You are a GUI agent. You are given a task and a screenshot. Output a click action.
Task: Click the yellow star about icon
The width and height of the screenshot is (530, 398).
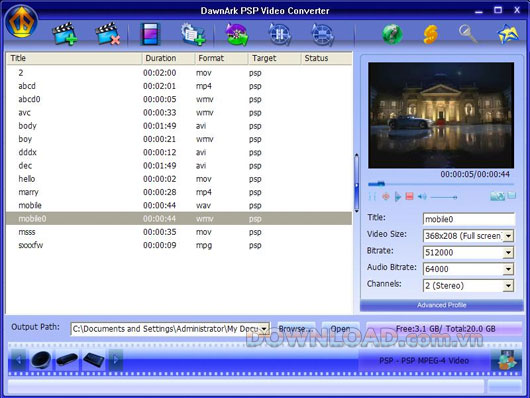[508, 34]
